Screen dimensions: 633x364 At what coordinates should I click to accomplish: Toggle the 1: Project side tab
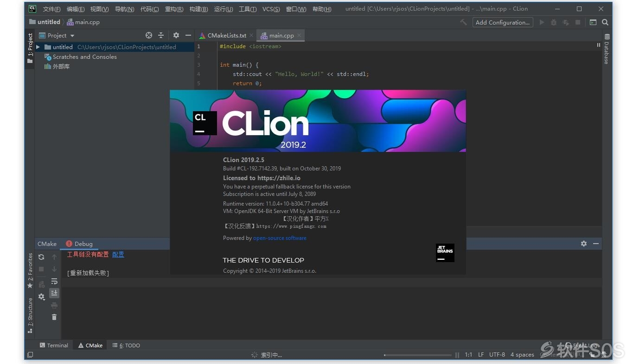(30, 49)
